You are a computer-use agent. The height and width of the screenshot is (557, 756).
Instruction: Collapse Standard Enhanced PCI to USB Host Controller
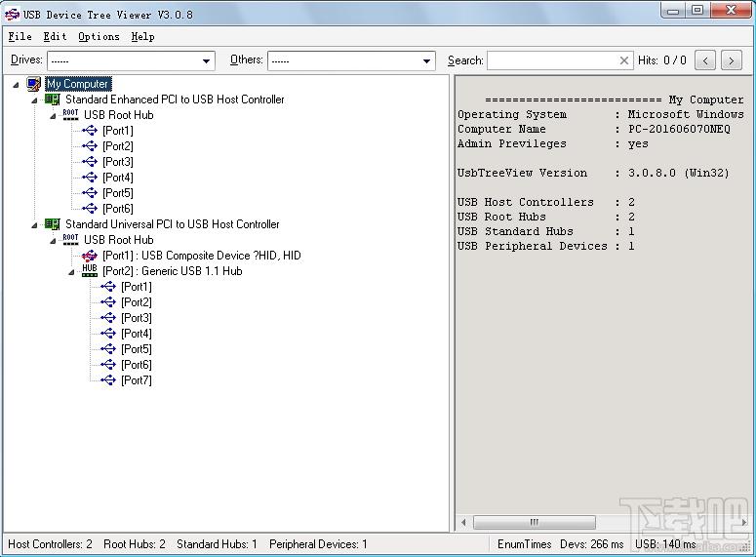point(34,100)
